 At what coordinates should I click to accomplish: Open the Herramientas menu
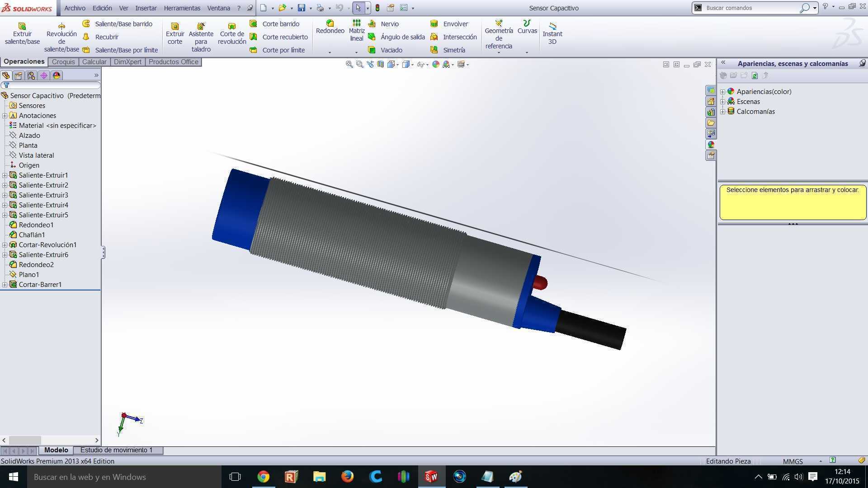(x=182, y=8)
